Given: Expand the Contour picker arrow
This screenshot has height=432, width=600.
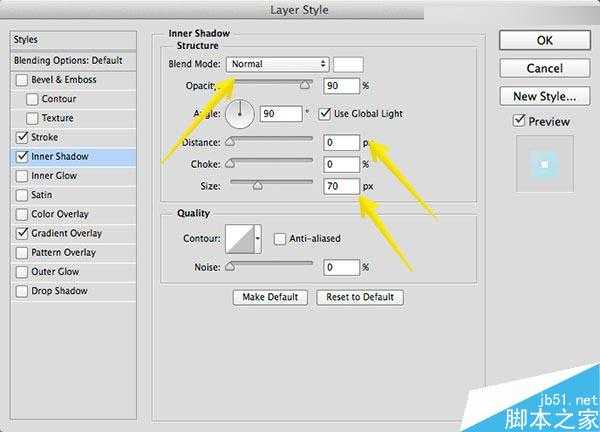Looking at the screenshot, I should pyautogui.click(x=259, y=238).
